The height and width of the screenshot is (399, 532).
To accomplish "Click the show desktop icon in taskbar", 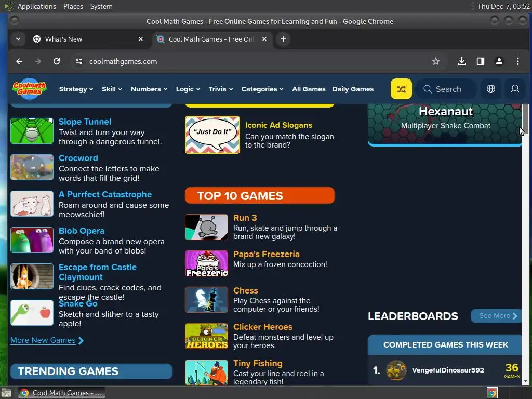I will coord(6,393).
